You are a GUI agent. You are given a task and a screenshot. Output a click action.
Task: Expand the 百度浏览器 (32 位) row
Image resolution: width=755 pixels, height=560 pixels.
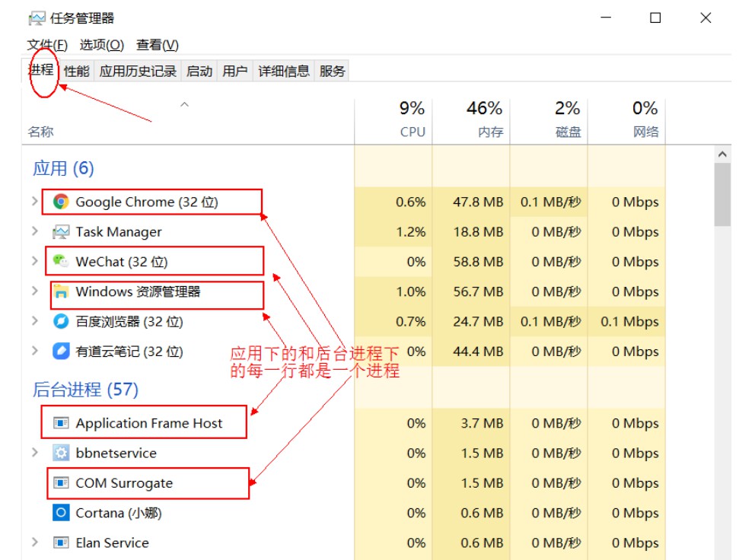click(35, 320)
